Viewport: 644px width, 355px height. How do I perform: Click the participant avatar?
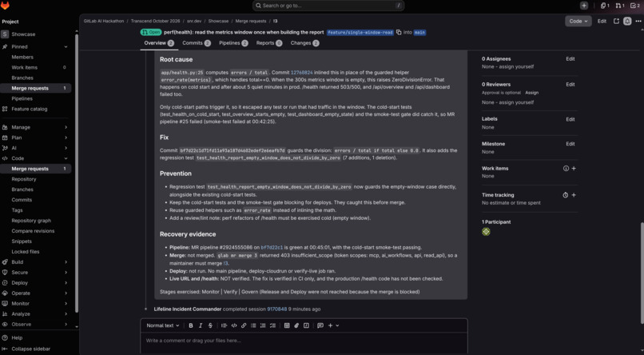pos(486,232)
